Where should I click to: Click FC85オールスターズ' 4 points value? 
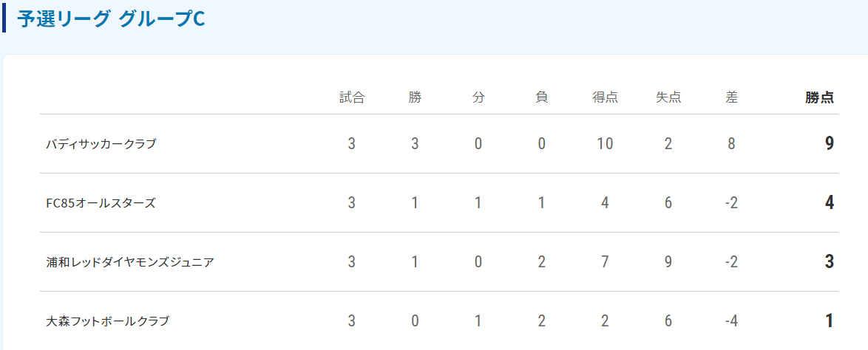click(x=829, y=203)
